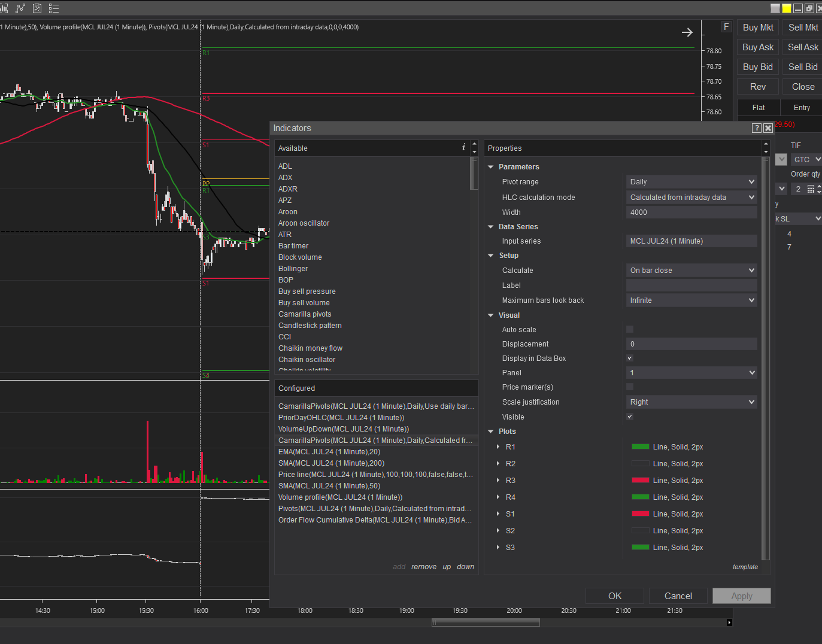Open the list icon in chart toolbar

[x=54, y=8]
